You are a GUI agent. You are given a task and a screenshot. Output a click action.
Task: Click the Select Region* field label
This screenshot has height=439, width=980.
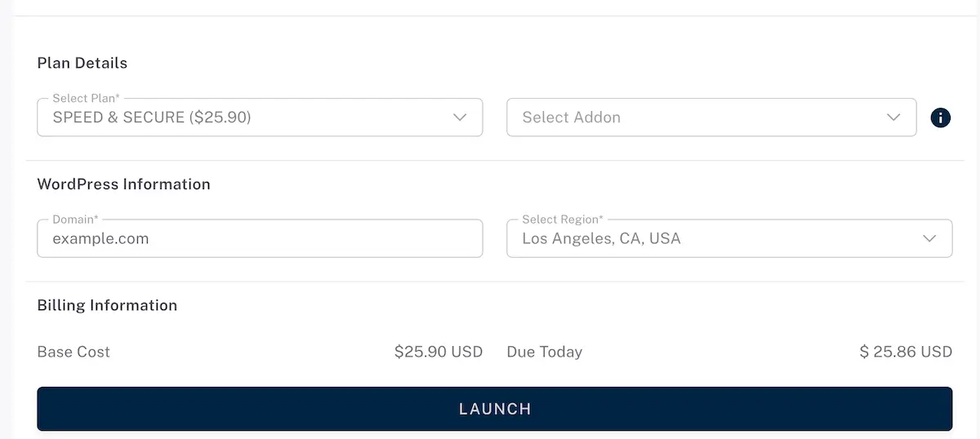(x=563, y=219)
